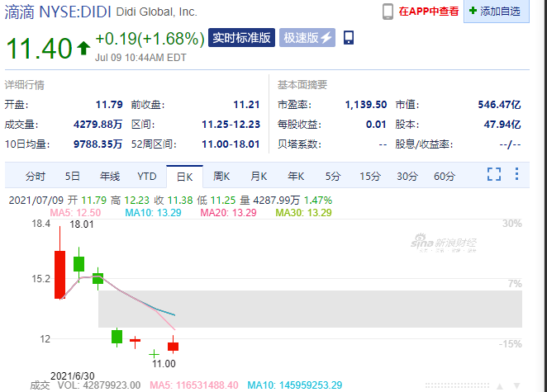Switch to the 周K weekly chart
Viewport: 547px width, 392px height.
tap(221, 177)
